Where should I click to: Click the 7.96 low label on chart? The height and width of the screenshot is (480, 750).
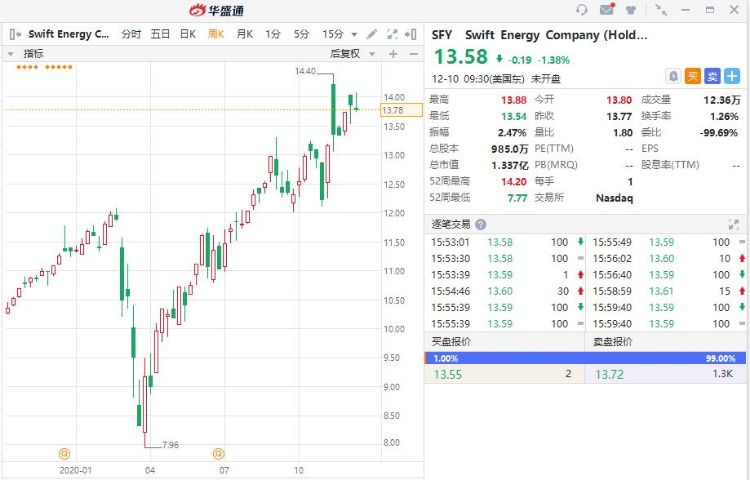[x=170, y=445]
